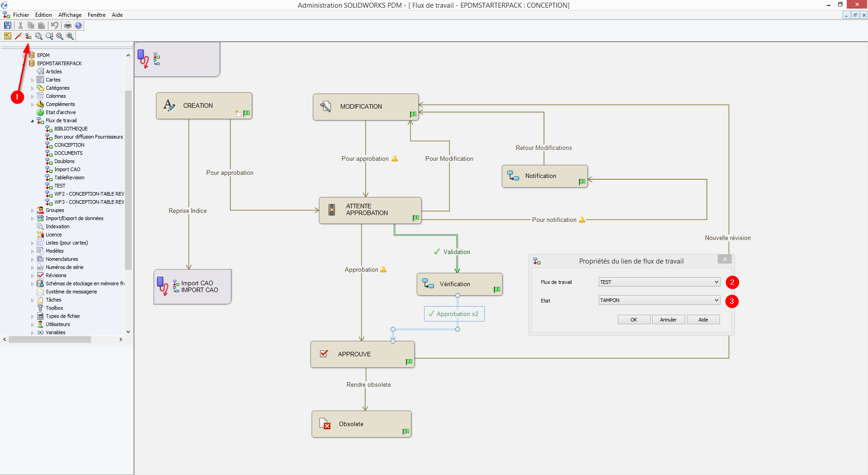Select the New Transition red arrow tool
The image size is (868, 475).
click(x=18, y=36)
